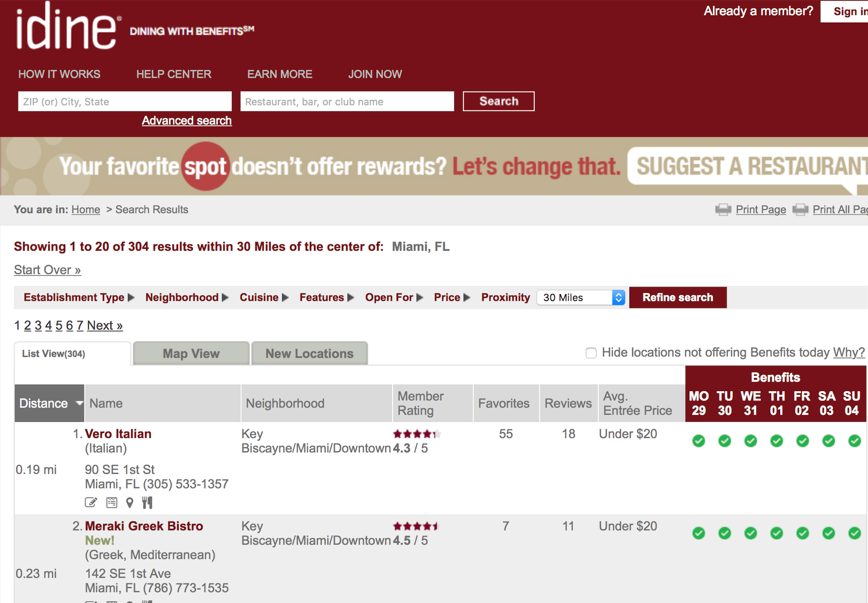
Task: Click Vero Italian's Sunday benefit checkmark
Action: tap(854, 441)
